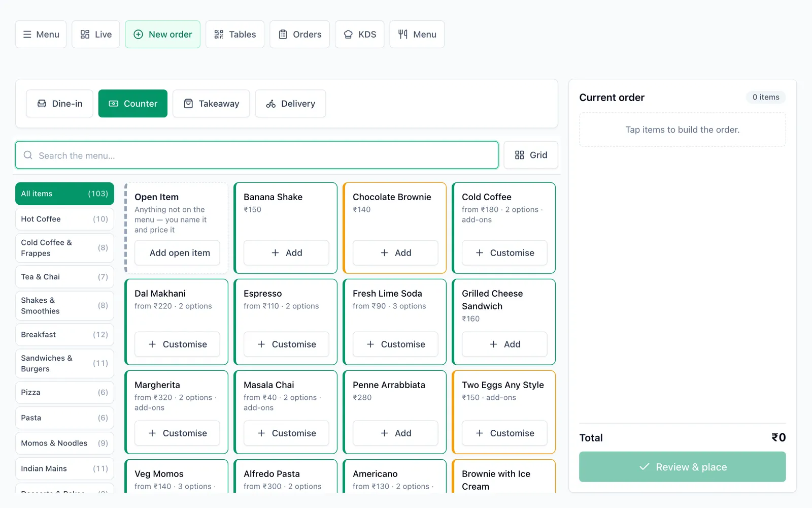Filter by Pizza category

(64, 393)
